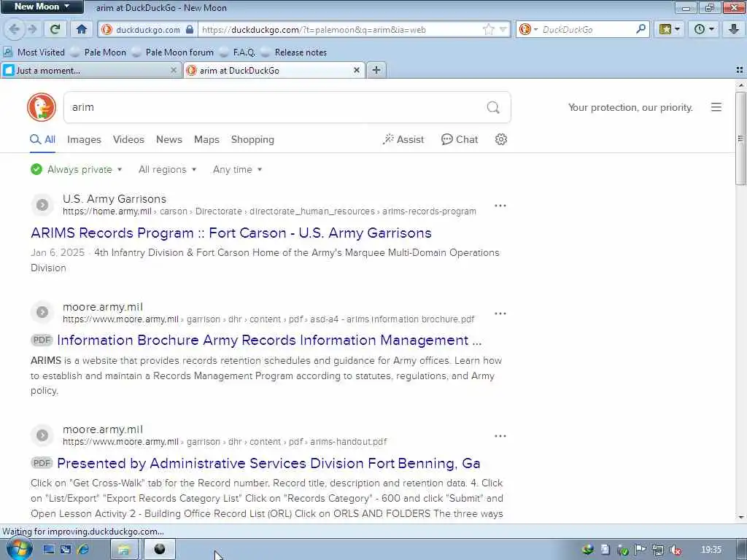Image resolution: width=747 pixels, height=560 pixels.
Task: Open the Release notes bookmark
Action: point(294,52)
